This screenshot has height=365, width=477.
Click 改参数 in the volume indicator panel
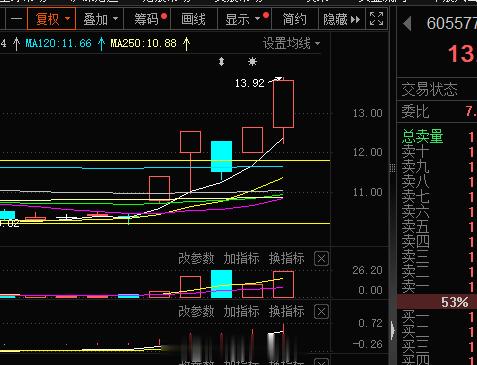tap(196, 258)
